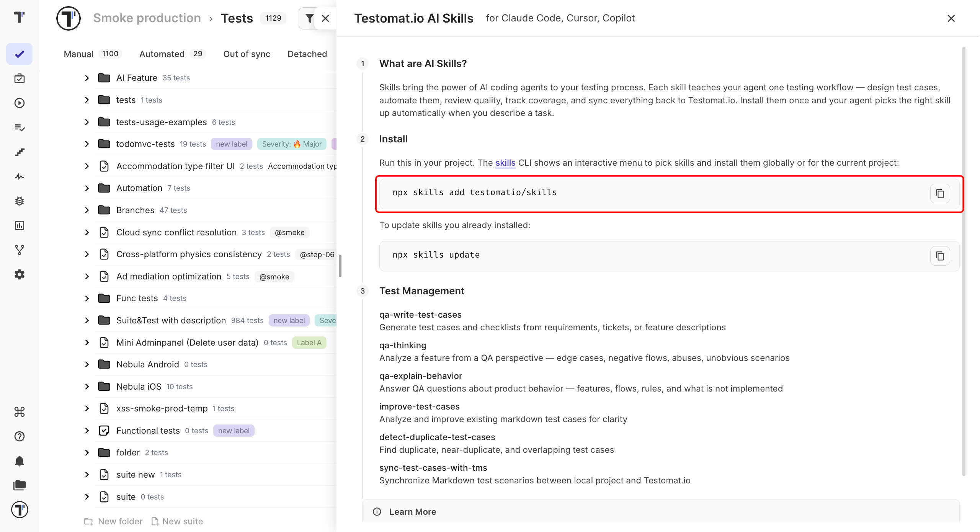Switch to the Automated tab
Viewport: 980px width, 532px height.
coord(172,54)
